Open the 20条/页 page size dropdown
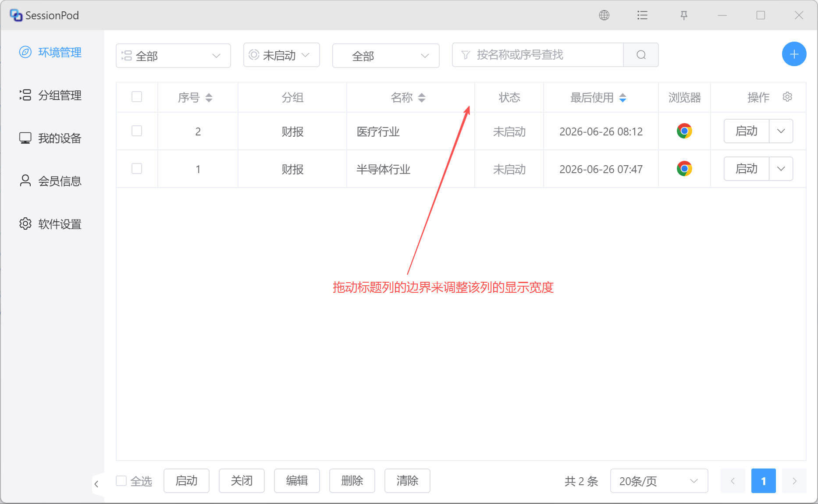Screen dimensions: 818x504 click(x=659, y=481)
